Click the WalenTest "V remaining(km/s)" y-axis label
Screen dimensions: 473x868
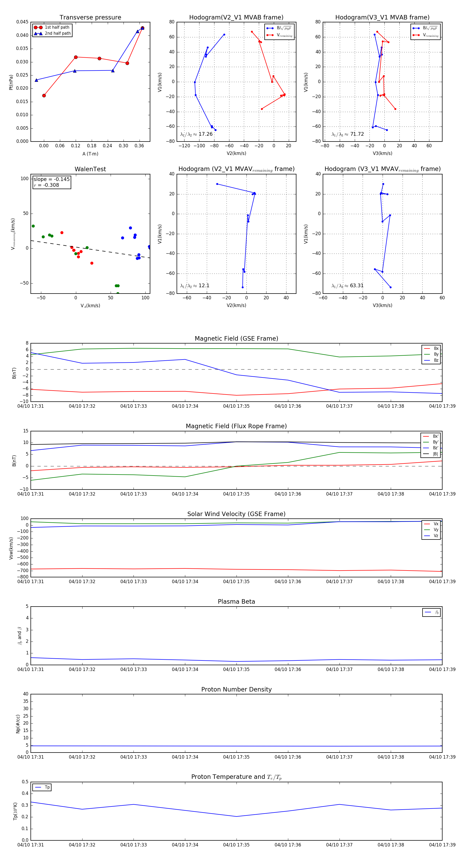coord(13,234)
